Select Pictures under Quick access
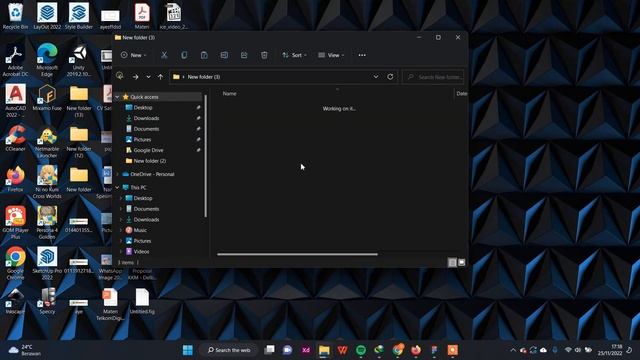Viewport: 640px width, 360px height. [x=142, y=139]
